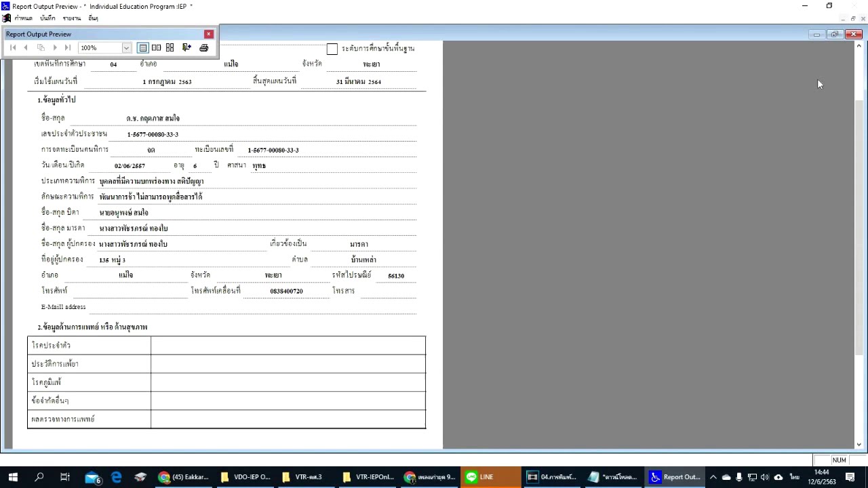Viewport: 868px width, 488px height.
Task: Open the รายงาน menu
Action: 72,18
